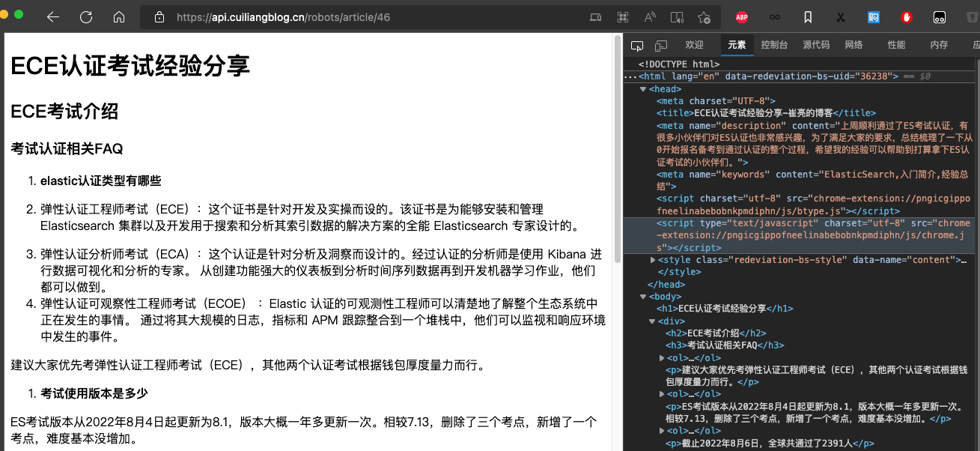
Task: Open the scissors clipping extension icon
Action: click(x=841, y=16)
